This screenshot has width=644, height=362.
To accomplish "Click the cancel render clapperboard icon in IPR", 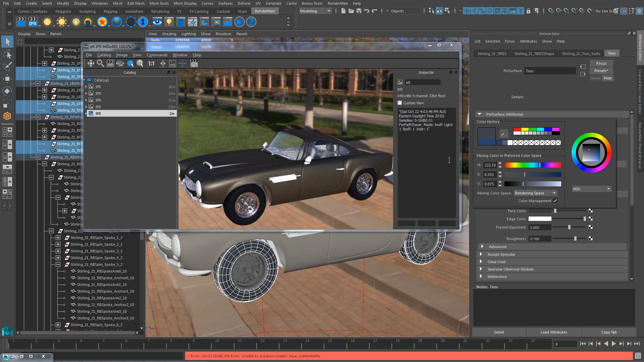I will pyautogui.click(x=194, y=63).
